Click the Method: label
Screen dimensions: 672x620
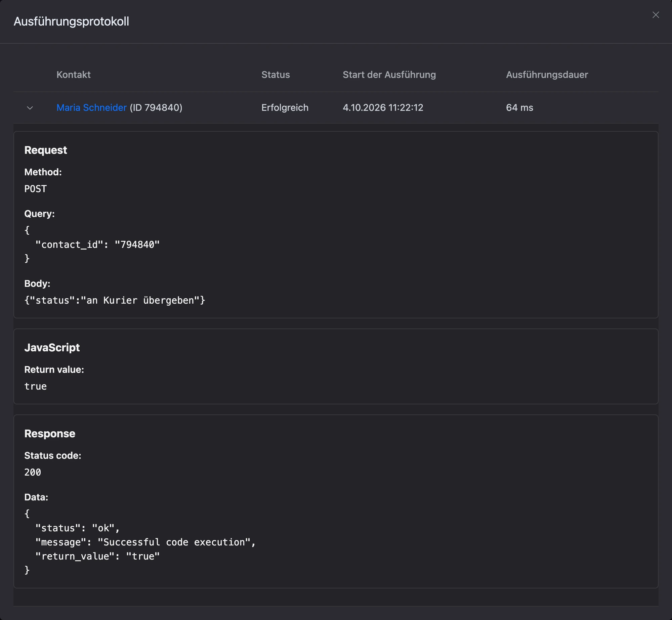point(43,172)
